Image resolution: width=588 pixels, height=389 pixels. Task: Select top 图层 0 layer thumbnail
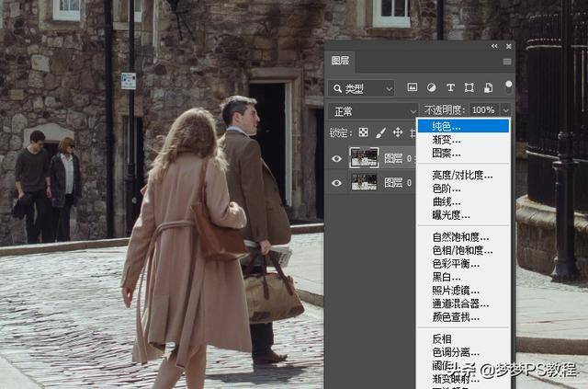click(x=364, y=157)
